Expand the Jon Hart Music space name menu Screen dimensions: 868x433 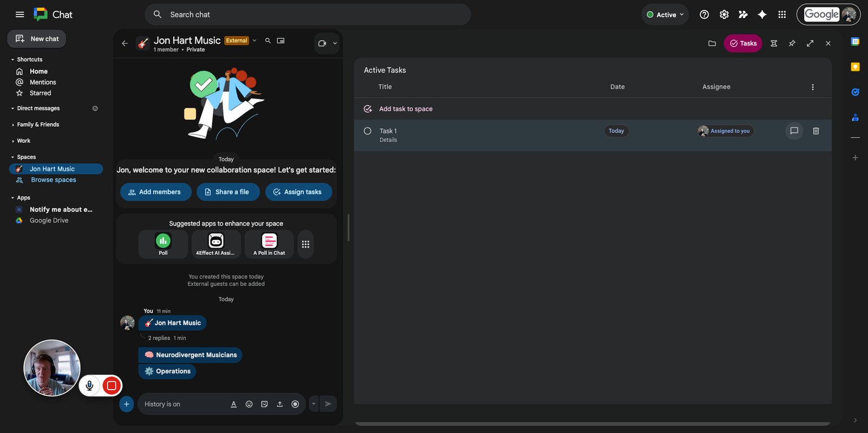pos(254,41)
